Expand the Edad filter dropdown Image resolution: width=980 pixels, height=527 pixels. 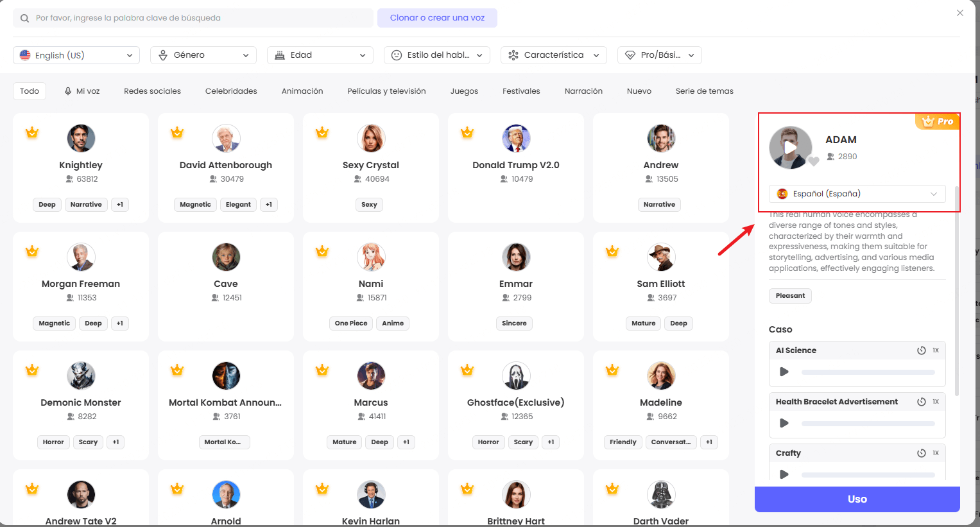[320, 55]
